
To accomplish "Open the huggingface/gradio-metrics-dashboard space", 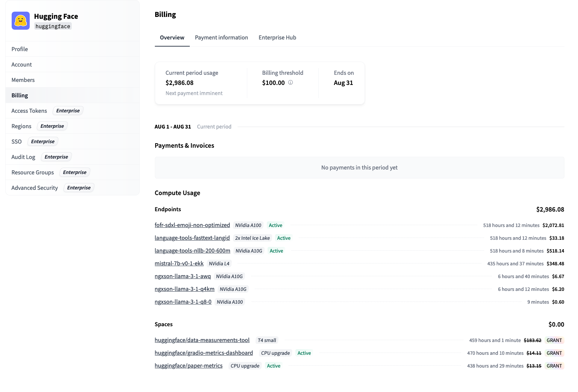I will [204, 353].
